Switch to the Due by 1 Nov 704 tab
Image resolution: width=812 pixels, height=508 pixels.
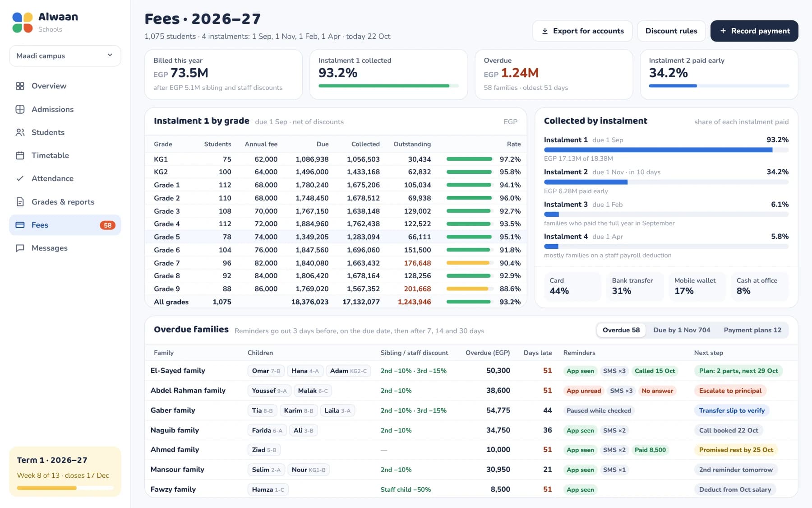(x=682, y=330)
